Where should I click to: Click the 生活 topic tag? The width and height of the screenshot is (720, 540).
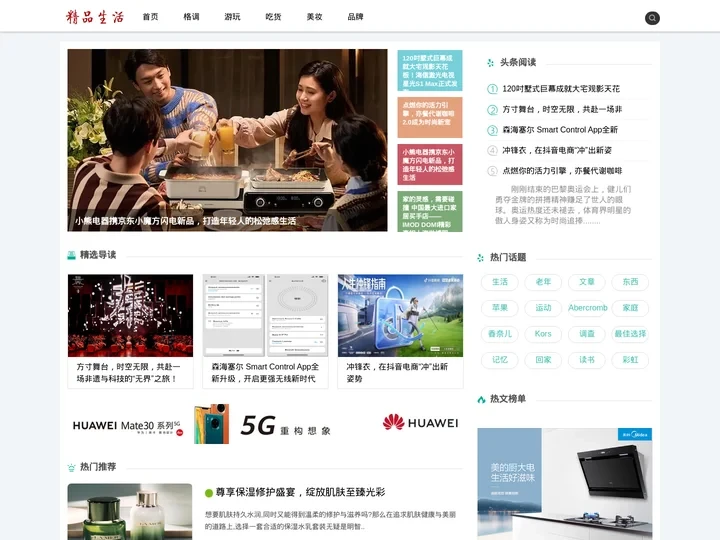[500, 282]
